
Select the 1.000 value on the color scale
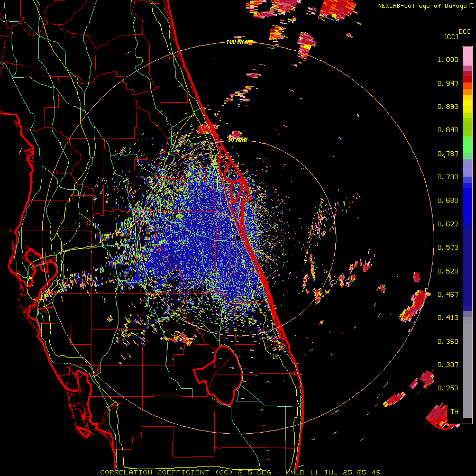pos(448,59)
